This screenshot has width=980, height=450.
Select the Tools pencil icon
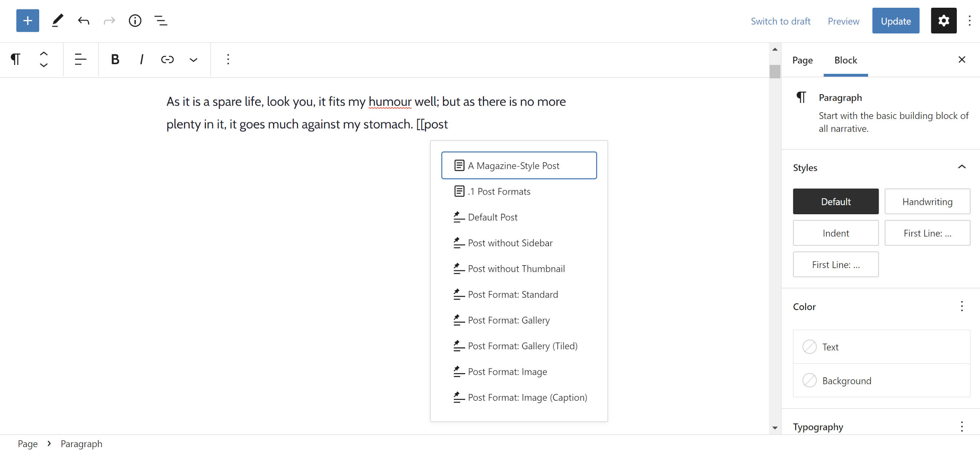(x=58, y=20)
